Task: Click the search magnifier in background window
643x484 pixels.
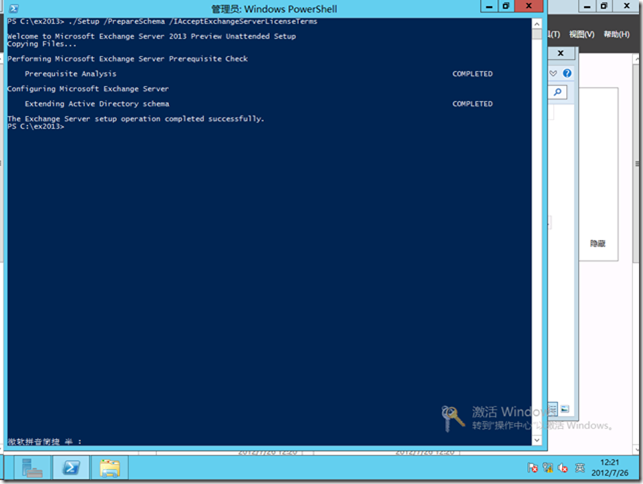Action: tap(558, 92)
